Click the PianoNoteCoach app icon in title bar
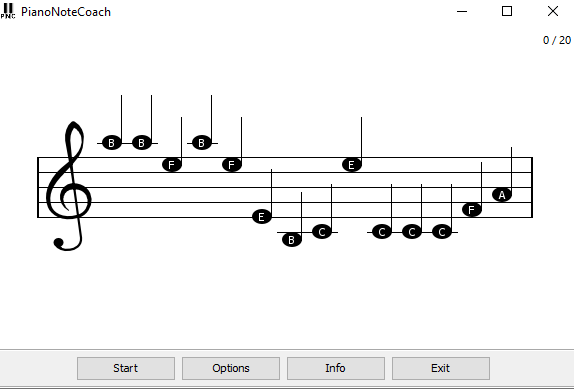Viewport: 574px width, 389px height. [x=8, y=11]
